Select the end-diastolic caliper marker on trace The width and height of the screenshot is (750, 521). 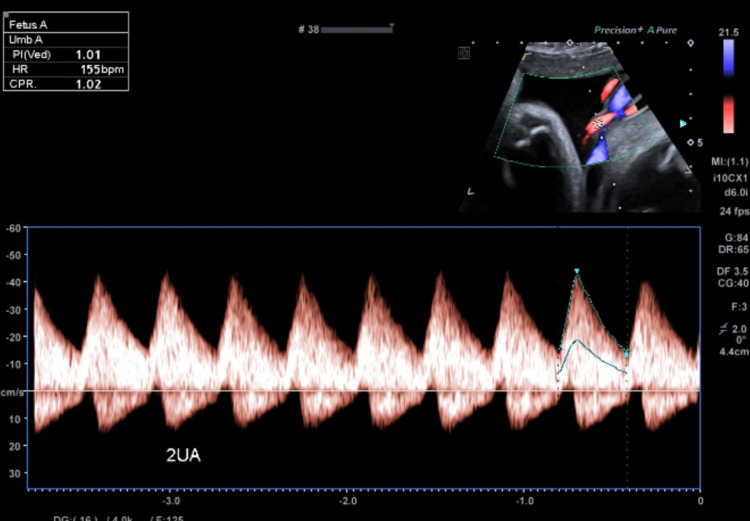(627, 355)
